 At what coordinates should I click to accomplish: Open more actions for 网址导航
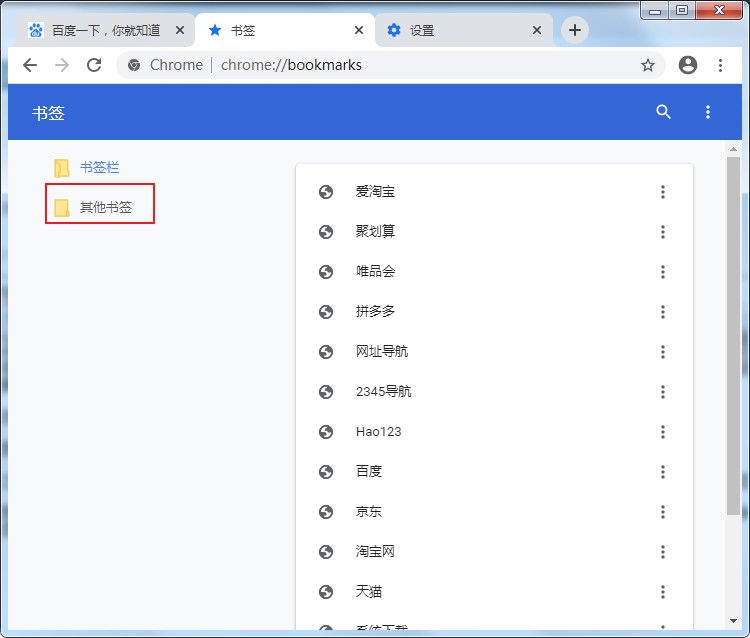pos(663,352)
